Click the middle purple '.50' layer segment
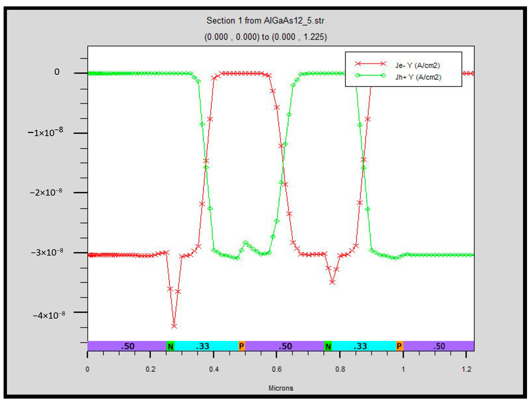This screenshot has height=404, width=532. (285, 346)
